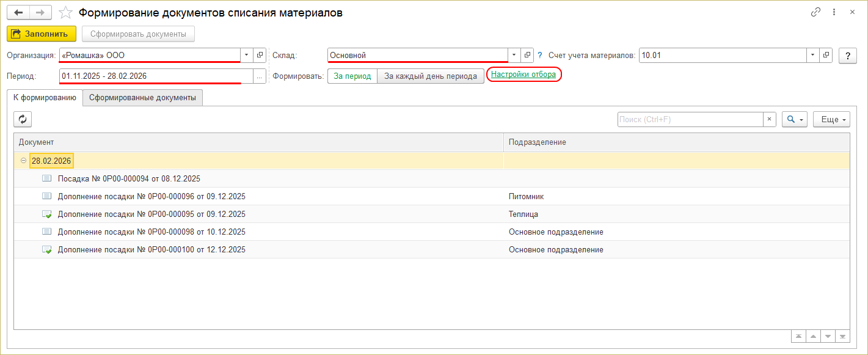Click the refresh list icon button
This screenshot has height=355, width=868.
click(x=23, y=119)
